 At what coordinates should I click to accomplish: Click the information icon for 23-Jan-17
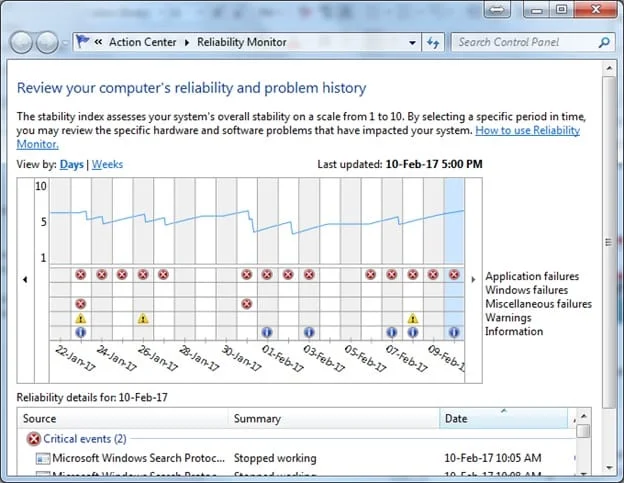(81, 332)
